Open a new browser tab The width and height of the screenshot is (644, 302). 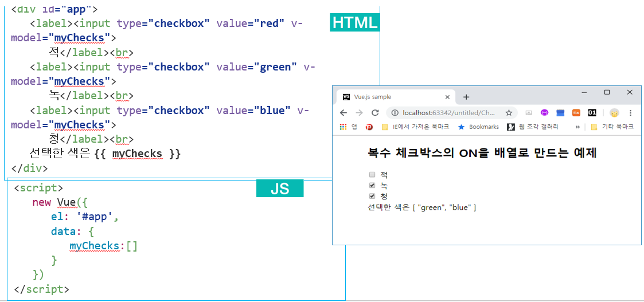click(466, 97)
